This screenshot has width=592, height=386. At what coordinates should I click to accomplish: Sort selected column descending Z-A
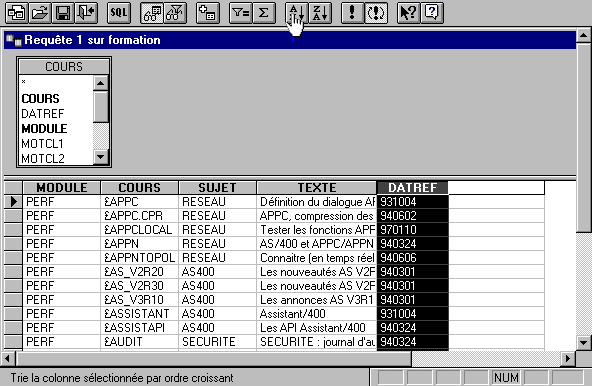320,13
